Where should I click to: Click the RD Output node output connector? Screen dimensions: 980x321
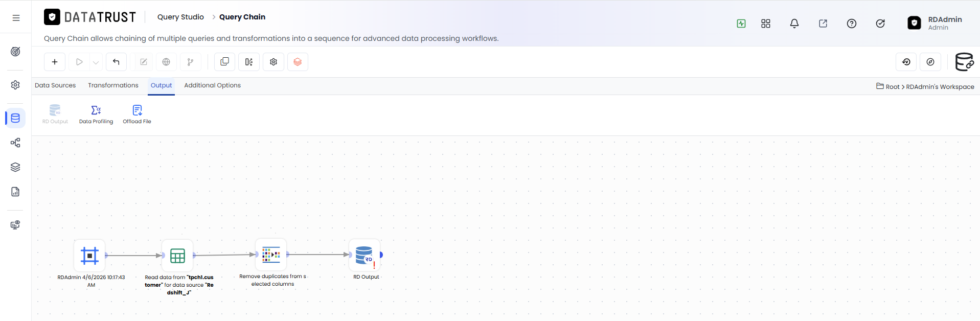(x=381, y=255)
